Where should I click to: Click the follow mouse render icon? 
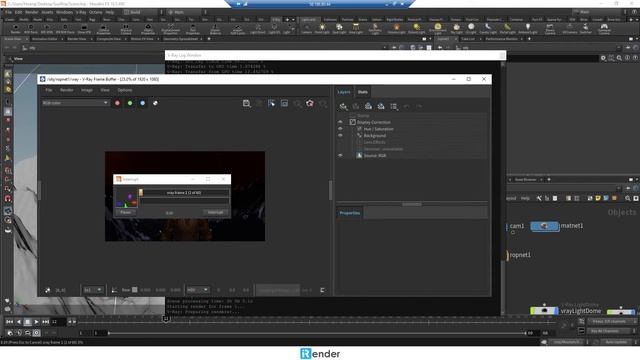(x=271, y=104)
